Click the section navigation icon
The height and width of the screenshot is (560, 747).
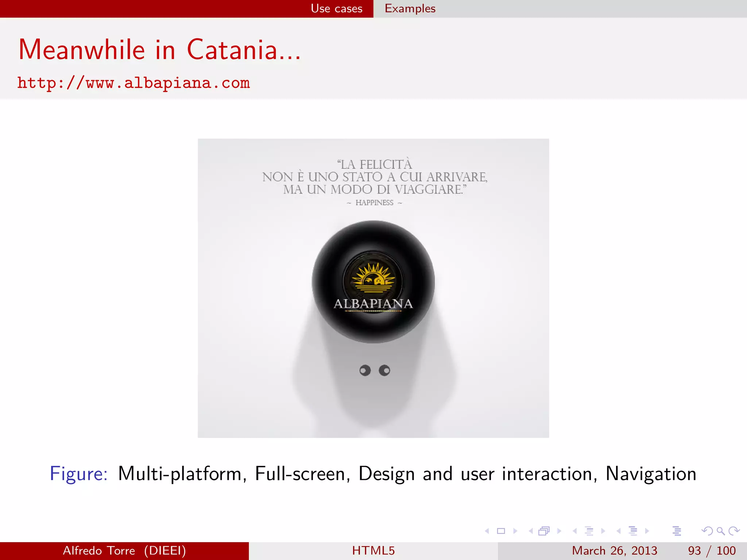[x=633, y=531]
